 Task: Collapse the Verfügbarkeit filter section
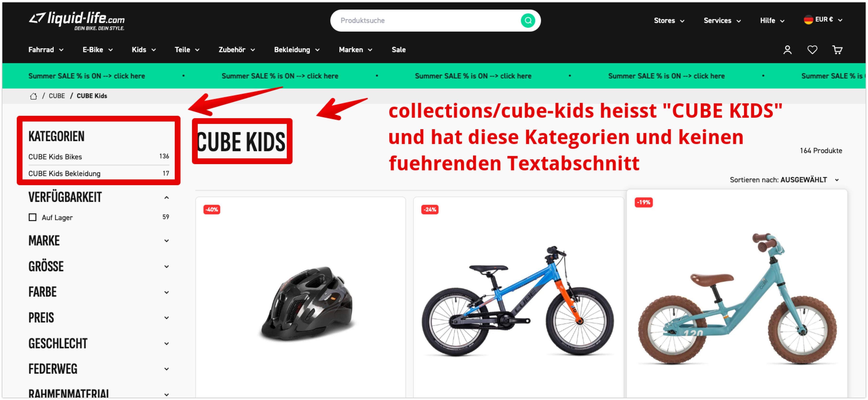(x=166, y=198)
